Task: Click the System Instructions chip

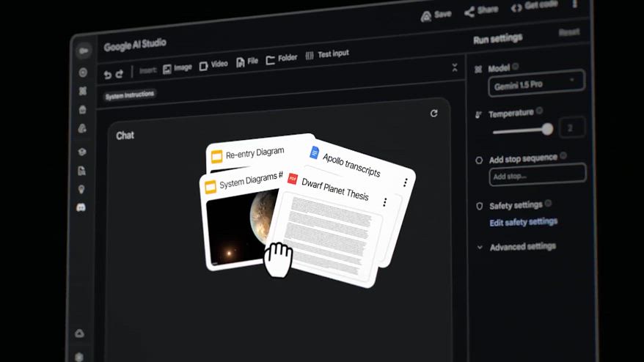Action: [x=129, y=96]
